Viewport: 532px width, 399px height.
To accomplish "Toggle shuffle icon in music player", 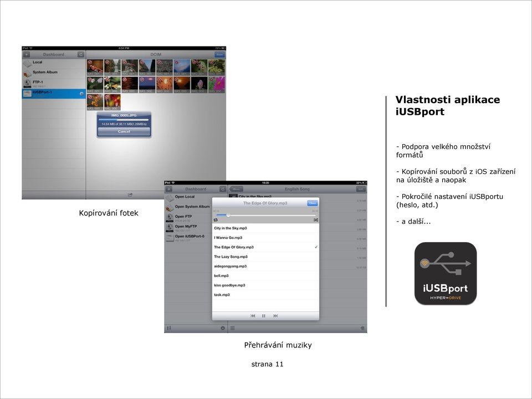I will [315, 220].
